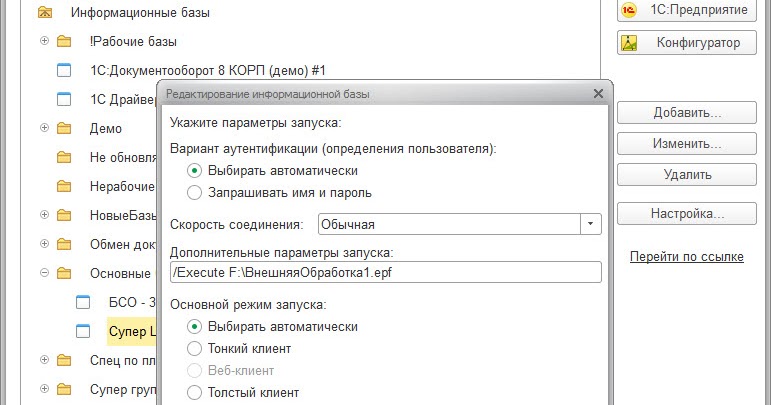The height and width of the screenshot is (405, 771).
Task: Expand the Демо folder
Action: (43, 128)
